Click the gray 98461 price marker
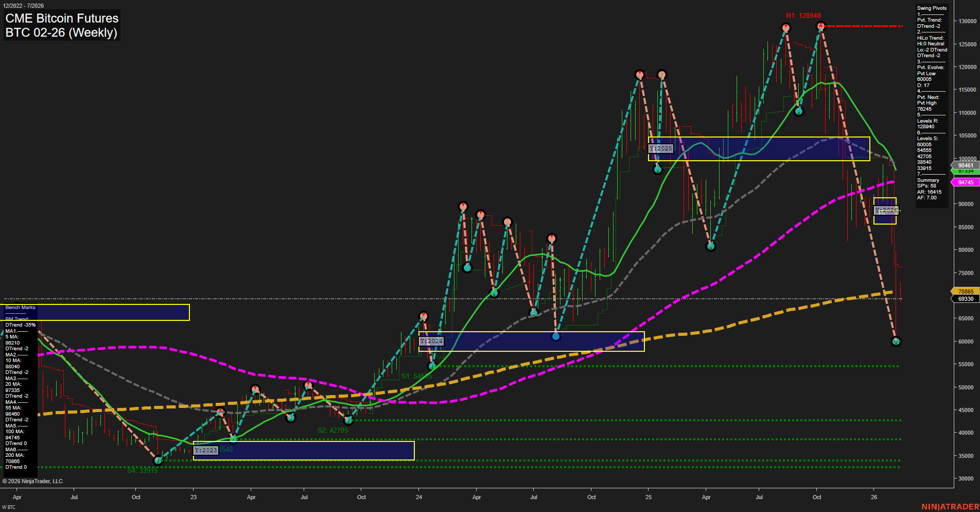The height and width of the screenshot is (512, 980). click(965, 165)
